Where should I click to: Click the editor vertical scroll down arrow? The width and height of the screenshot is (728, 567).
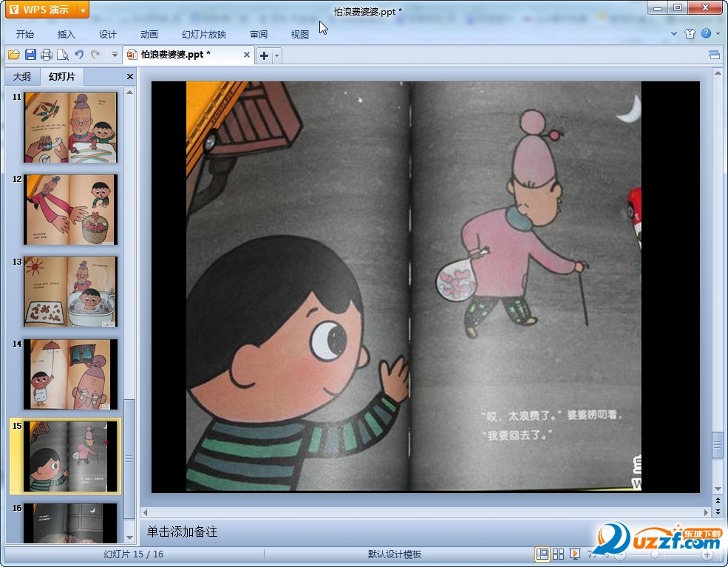pyautogui.click(x=718, y=489)
